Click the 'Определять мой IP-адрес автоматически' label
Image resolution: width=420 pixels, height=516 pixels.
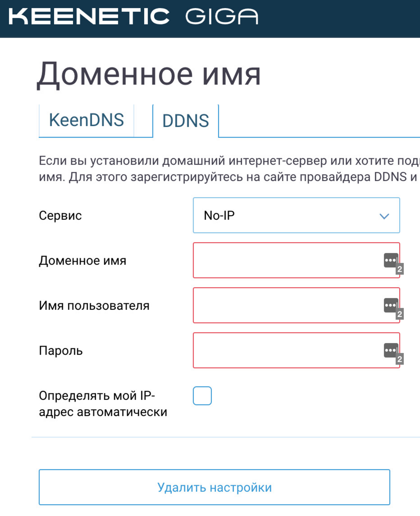(103, 404)
